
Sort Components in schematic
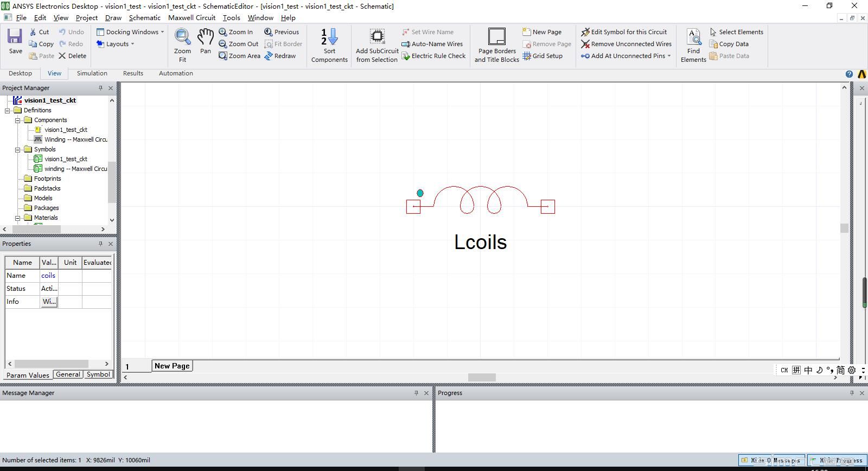pyautogui.click(x=329, y=46)
